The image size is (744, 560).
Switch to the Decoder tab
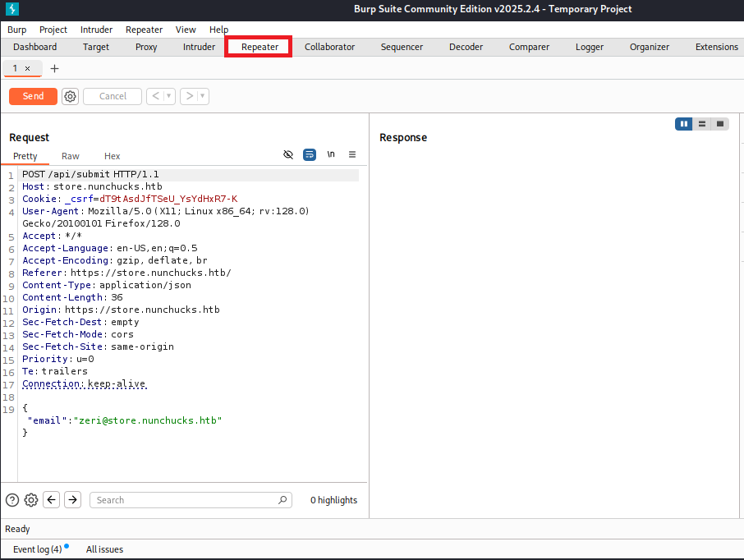(x=466, y=47)
